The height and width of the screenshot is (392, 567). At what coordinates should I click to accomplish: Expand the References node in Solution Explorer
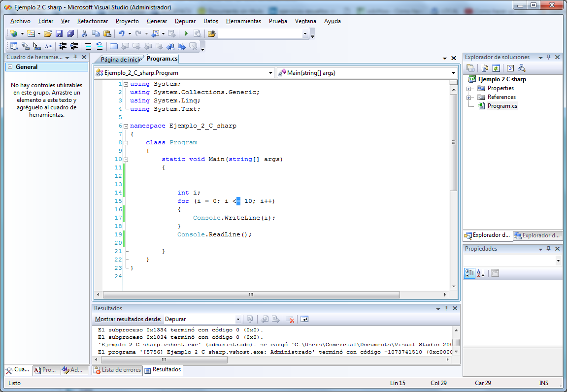coord(468,98)
